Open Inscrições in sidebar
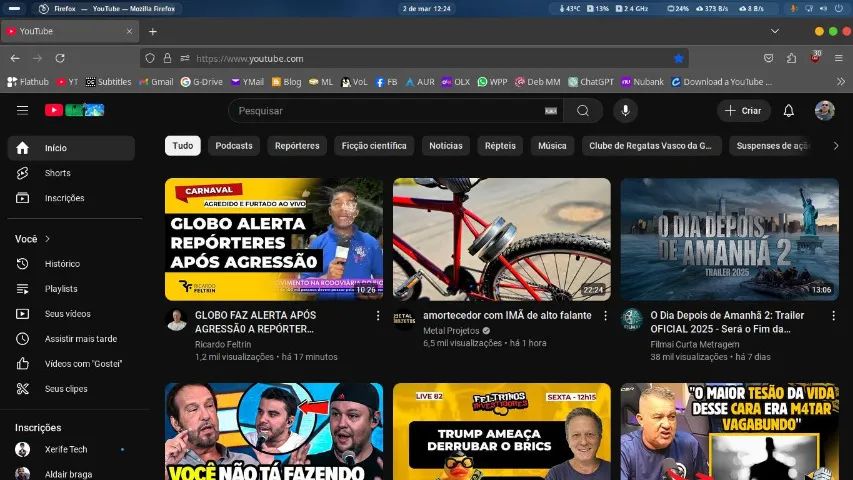This screenshot has width=853, height=480. click(71, 198)
